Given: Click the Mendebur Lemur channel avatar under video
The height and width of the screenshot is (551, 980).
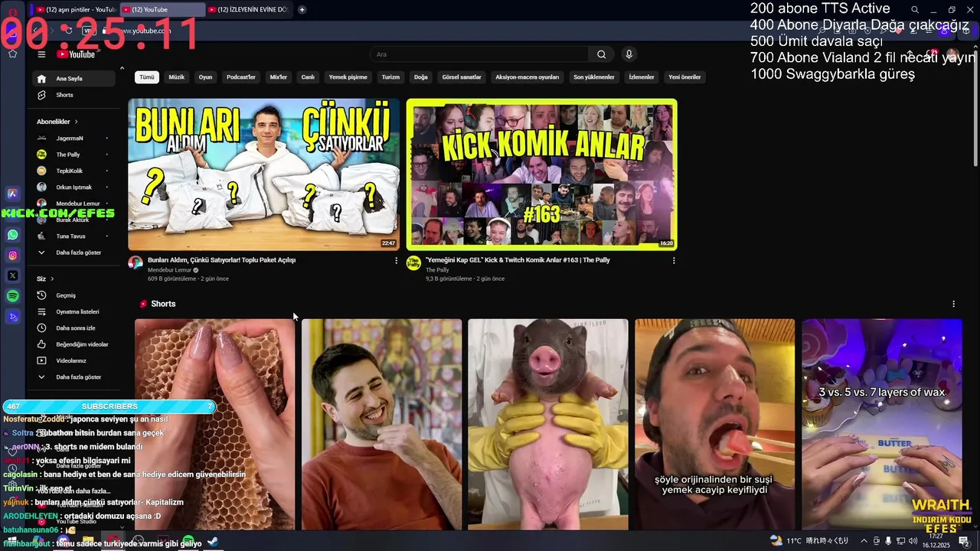Looking at the screenshot, I should point(136,263).
